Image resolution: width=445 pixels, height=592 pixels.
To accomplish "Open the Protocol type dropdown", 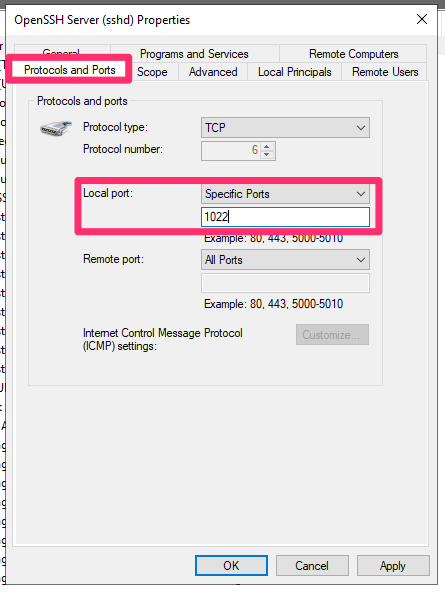I will click(285, 128).
